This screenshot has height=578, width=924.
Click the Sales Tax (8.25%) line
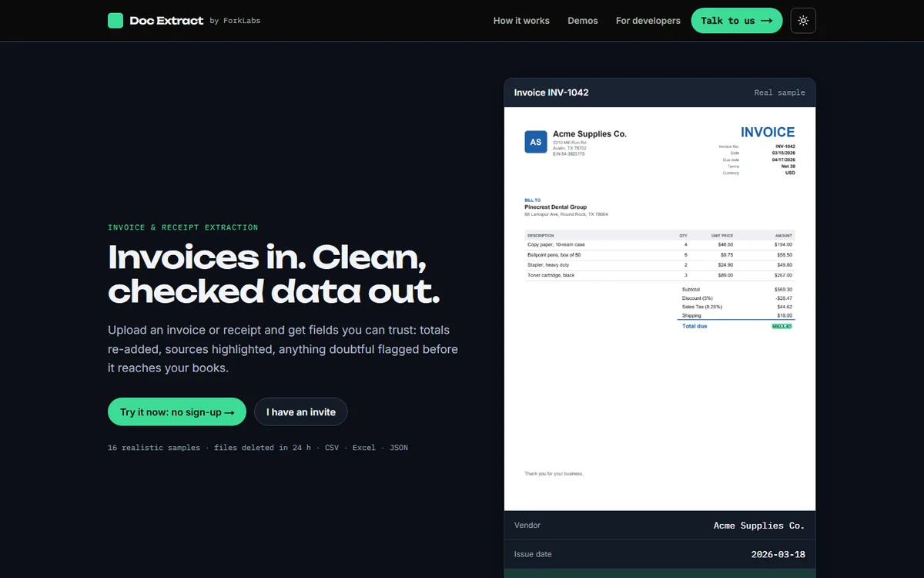click(x=737, y=307)
